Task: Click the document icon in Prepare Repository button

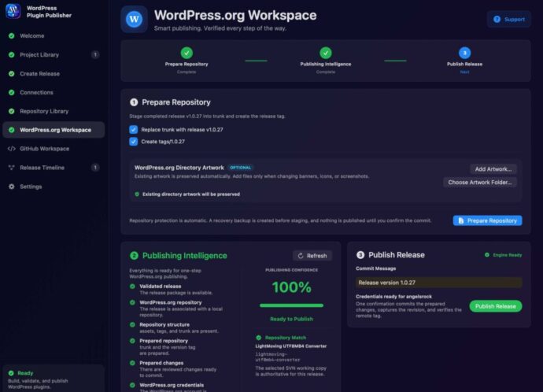Action: 461,220
